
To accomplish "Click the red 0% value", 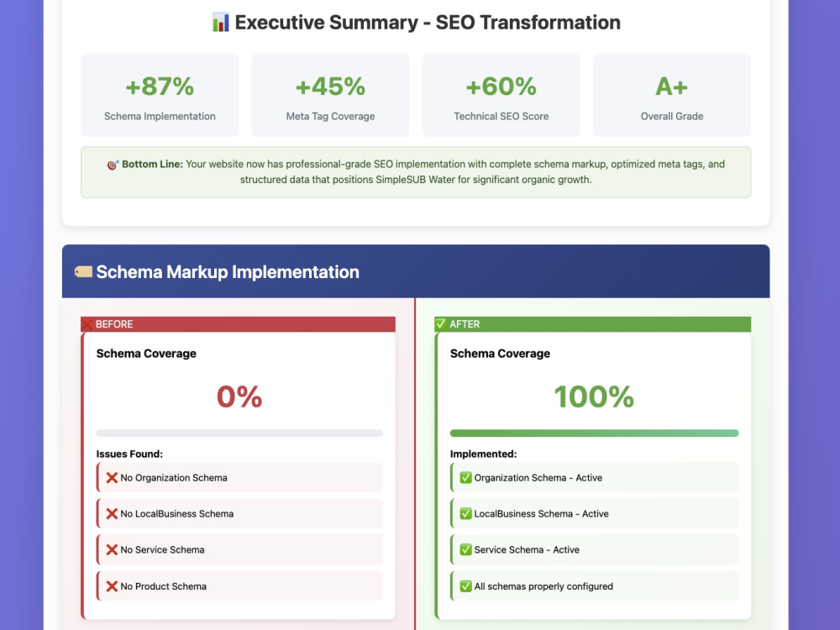I will coord(239,397).
